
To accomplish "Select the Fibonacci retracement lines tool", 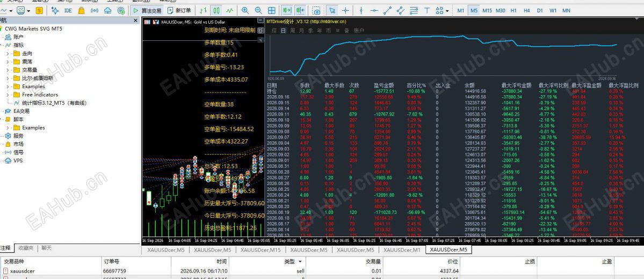I will pyautogui.click(x=414, y=10).
